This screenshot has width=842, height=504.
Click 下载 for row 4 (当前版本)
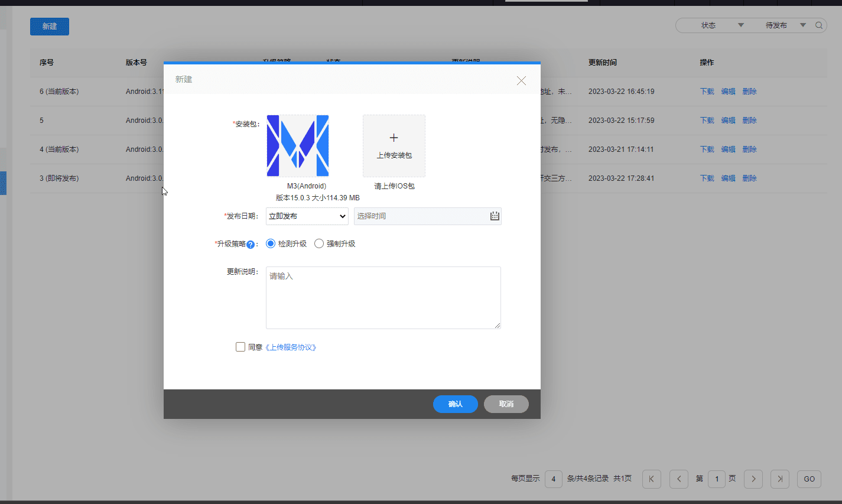click(x=707, y=149)
